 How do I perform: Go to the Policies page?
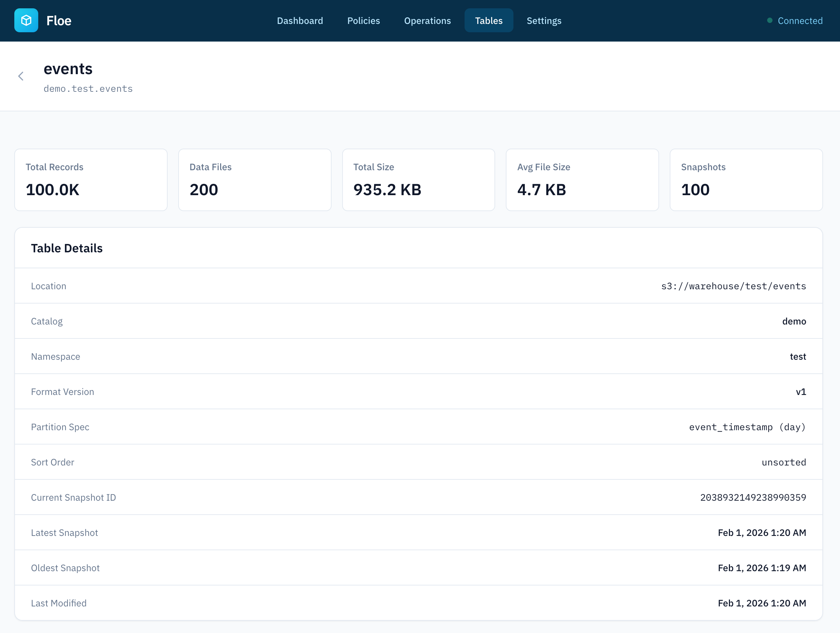(x=363, y=21)
